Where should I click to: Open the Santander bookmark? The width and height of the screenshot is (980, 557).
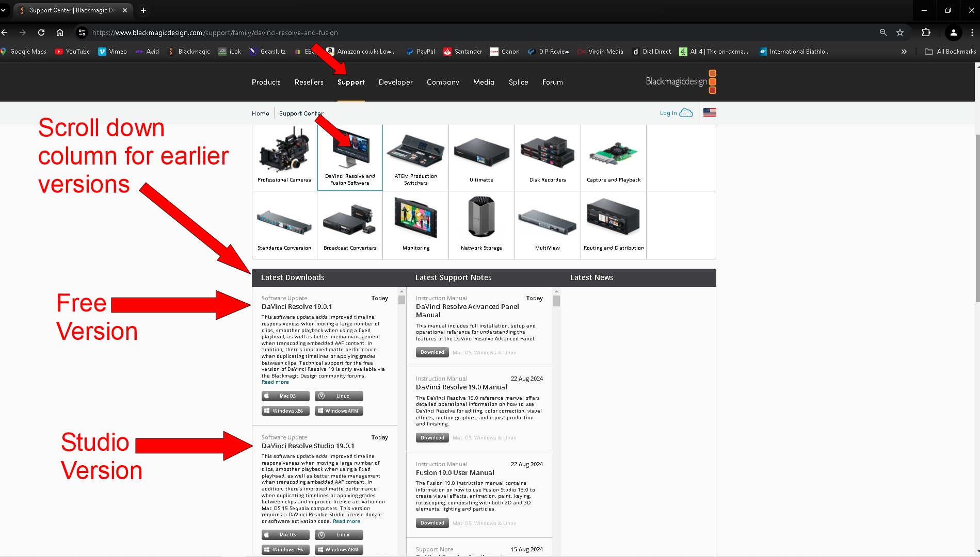462,52
